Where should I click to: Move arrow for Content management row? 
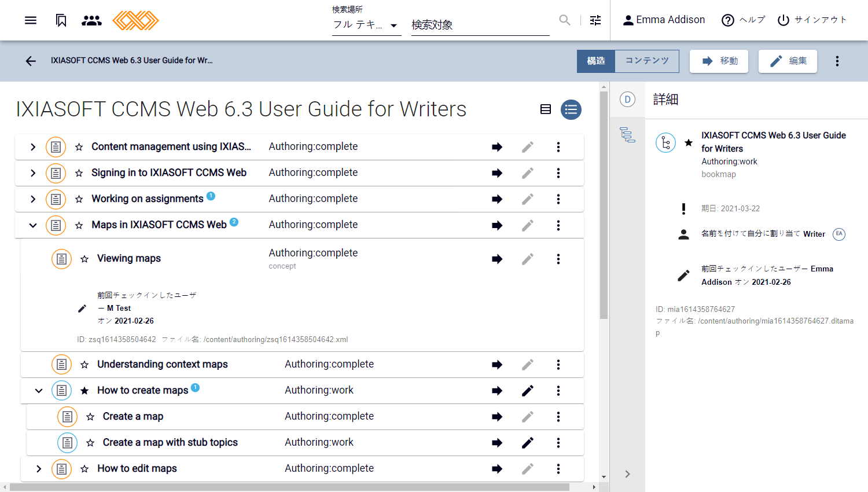click(x=497, y=147)
